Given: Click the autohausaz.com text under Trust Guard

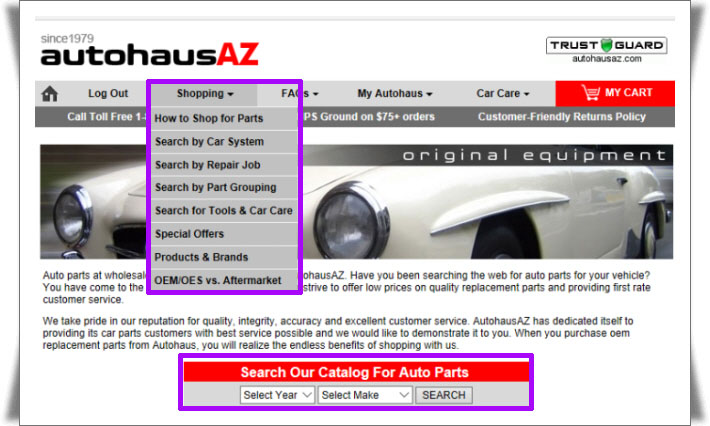Looking at the screenshot, I should click(x=607, y=59).
